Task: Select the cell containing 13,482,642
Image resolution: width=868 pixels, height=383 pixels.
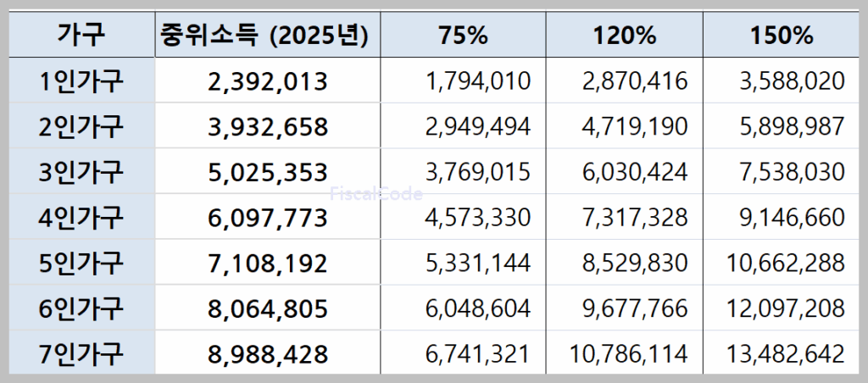Action: [785, 353]
